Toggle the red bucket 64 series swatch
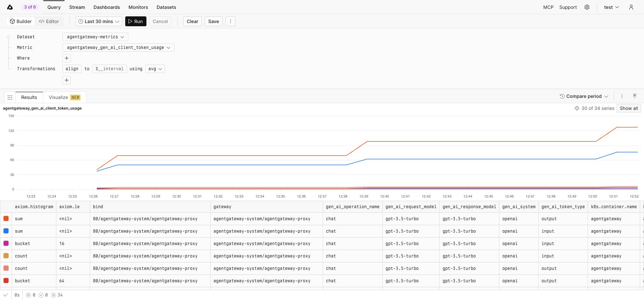Image resolution: width=644 pixels, height=300 pixels. pyautogui.click(x=6, y=281)
